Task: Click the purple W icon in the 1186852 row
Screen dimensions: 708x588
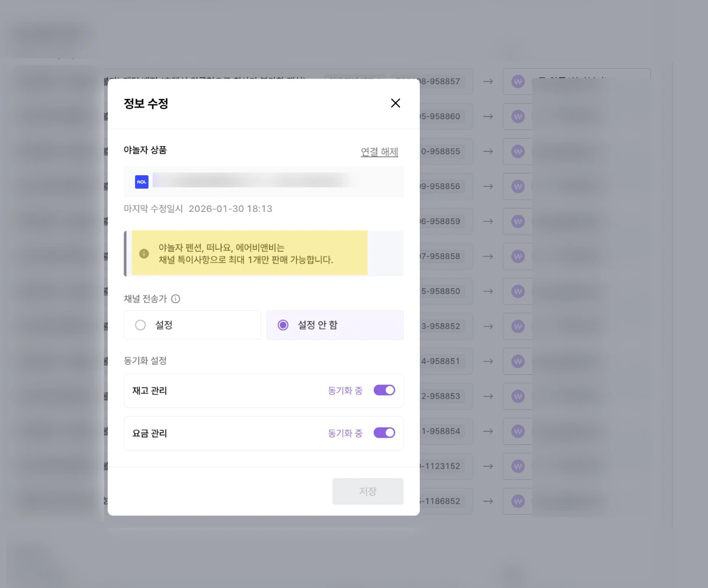Action: tap(518, 501)
